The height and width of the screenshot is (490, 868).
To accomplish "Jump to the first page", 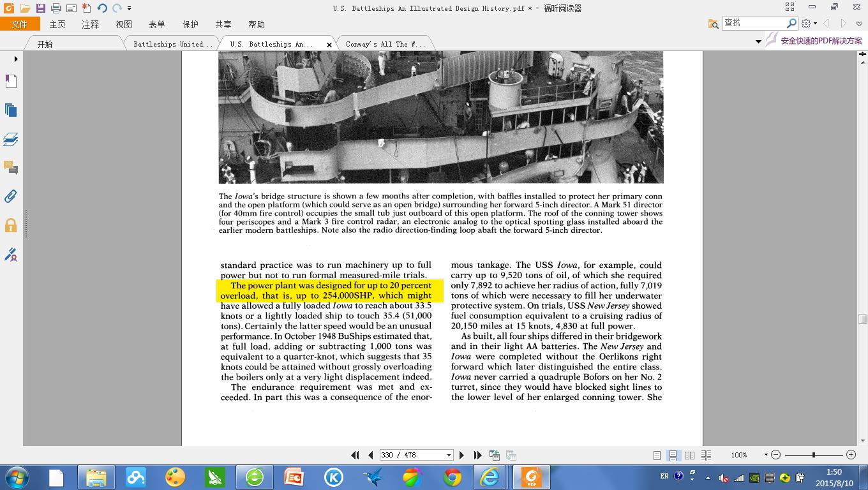I will [x=355, y=455].
